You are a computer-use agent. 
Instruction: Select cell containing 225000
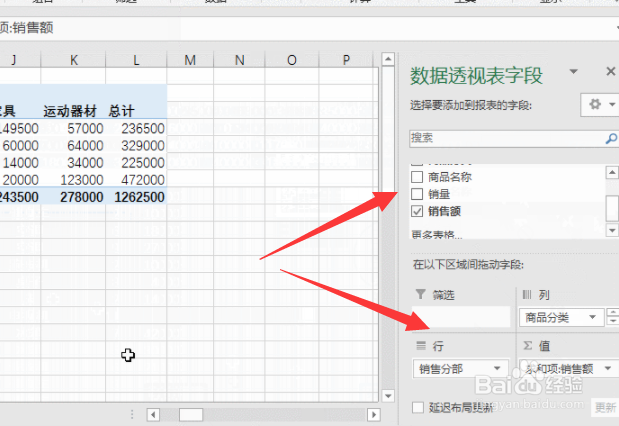136,163
